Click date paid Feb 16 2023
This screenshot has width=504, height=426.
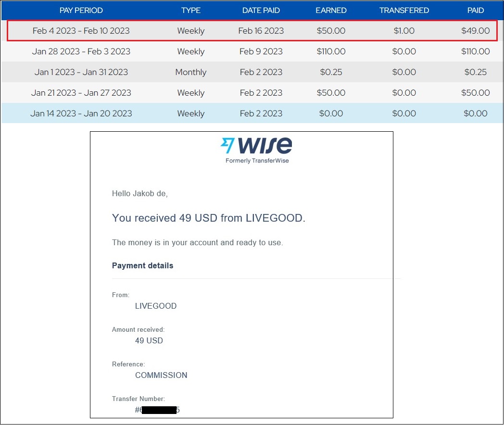(x=261, y=30)
